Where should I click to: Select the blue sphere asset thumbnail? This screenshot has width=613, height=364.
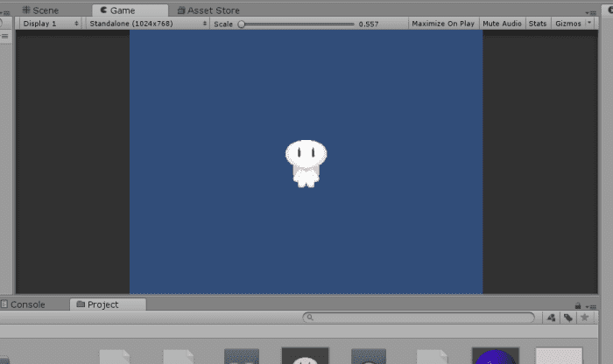click(x=495, y=356)
